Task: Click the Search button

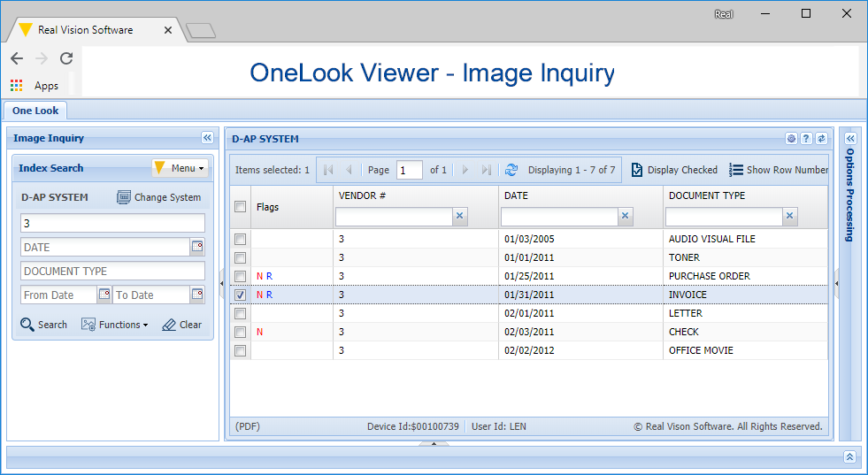Action: point(43,325)
